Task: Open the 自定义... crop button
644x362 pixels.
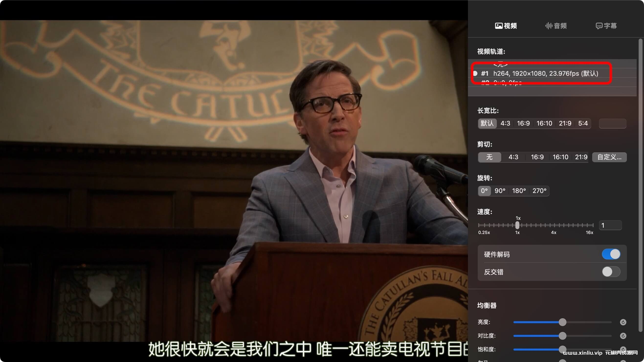Action: tap(609, 157)
